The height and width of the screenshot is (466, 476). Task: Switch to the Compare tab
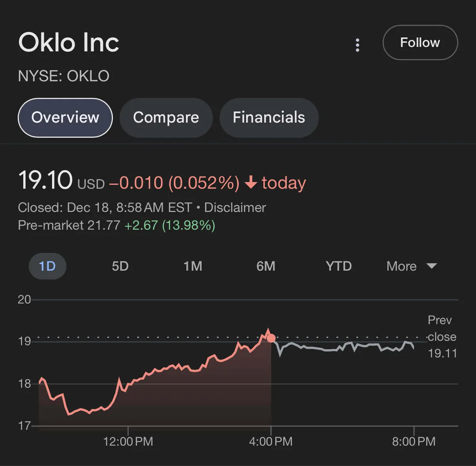click(166, 117)
